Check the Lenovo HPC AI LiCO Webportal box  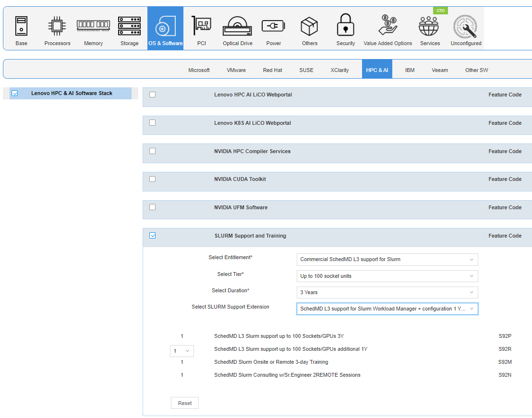coord(152,95)
